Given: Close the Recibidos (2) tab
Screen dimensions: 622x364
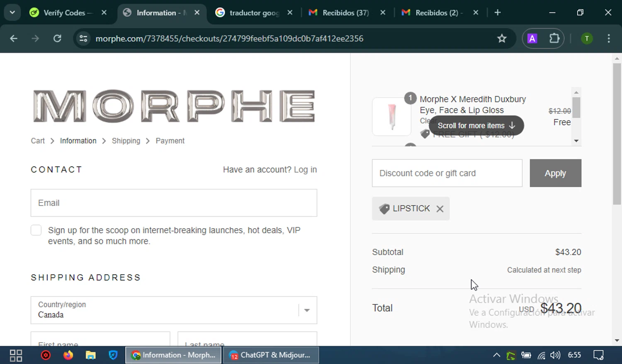Looking at the screenshot, I should coord(476,12).
